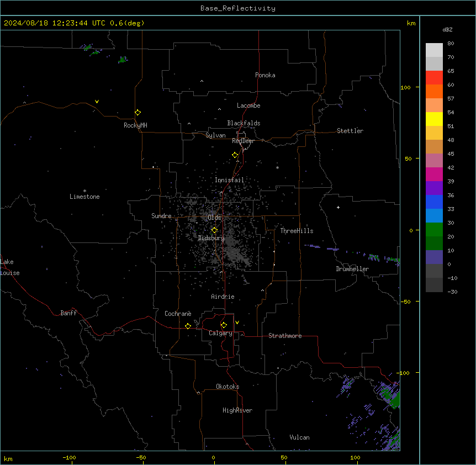Click the Ponoka city label
The height and width of the screenshot is (465, 476).
pos(265,75)
